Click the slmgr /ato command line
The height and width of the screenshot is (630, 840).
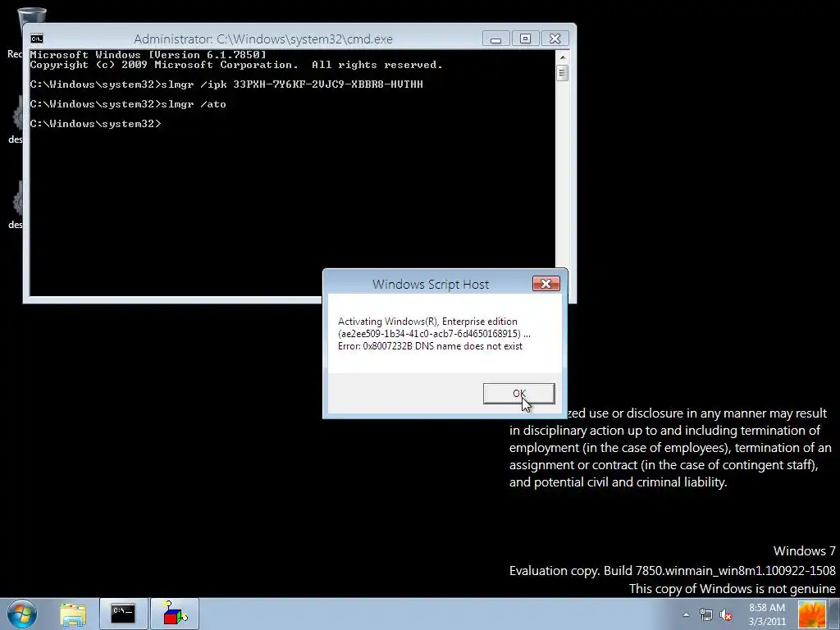128,104
